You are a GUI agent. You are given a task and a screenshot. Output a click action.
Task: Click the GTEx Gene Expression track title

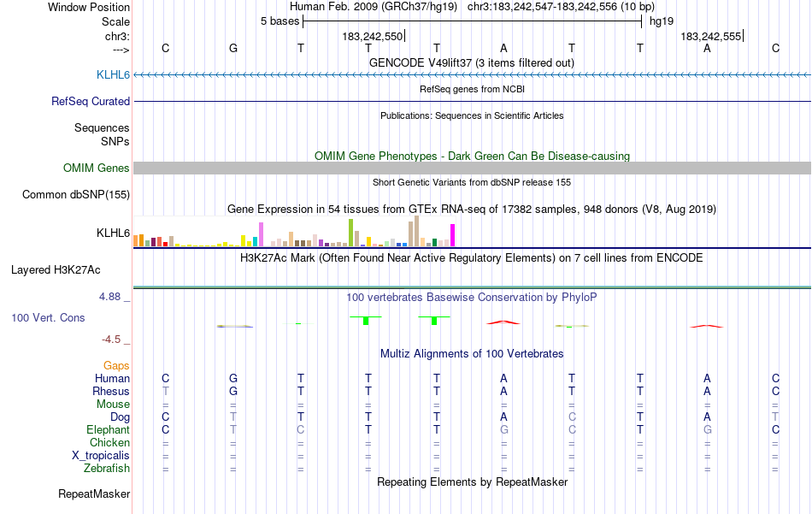pyautogui.click(x=472, y=209)
